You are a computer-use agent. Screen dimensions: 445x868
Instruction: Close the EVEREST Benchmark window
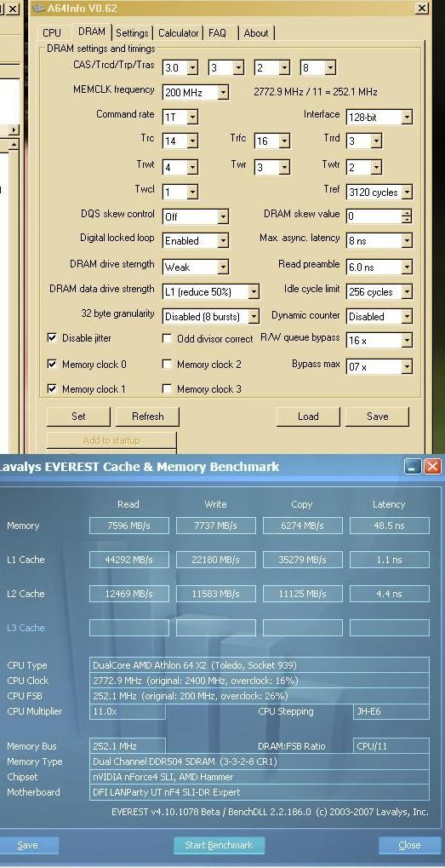pyautogui.click(x=433, y=467)
